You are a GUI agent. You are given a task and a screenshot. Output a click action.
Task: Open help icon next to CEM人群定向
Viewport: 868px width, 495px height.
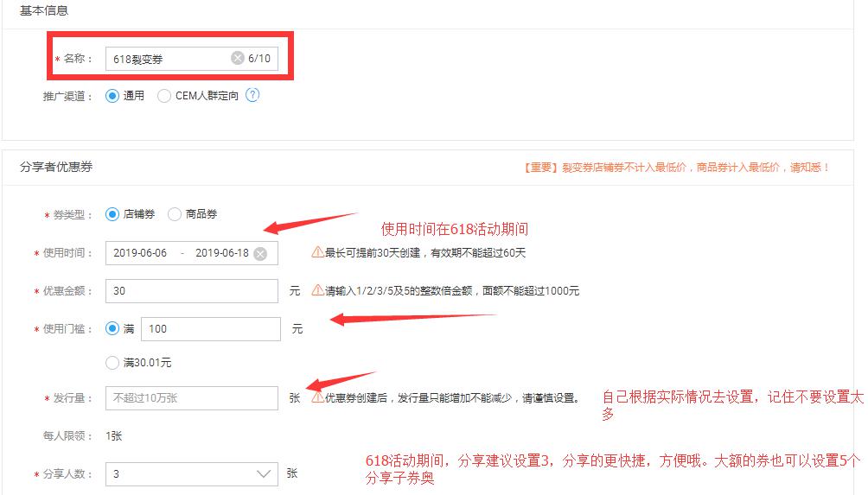(x=252, y=95)
